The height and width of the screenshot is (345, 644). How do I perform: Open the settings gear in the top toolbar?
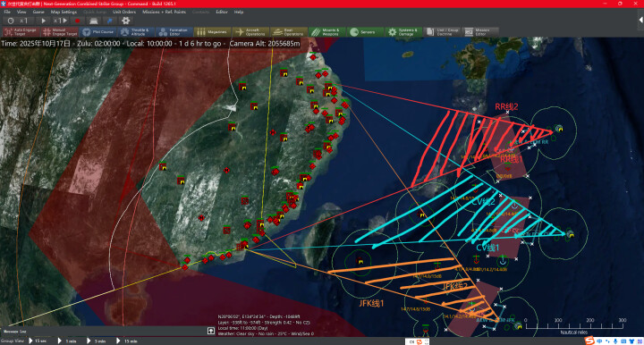click(x=126, y=21)
